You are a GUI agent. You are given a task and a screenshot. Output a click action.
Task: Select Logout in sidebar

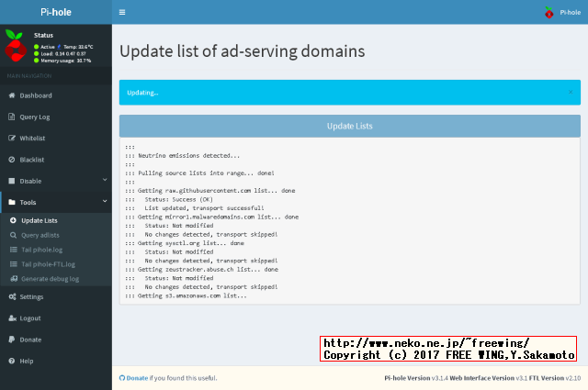(x=56, y=318)
